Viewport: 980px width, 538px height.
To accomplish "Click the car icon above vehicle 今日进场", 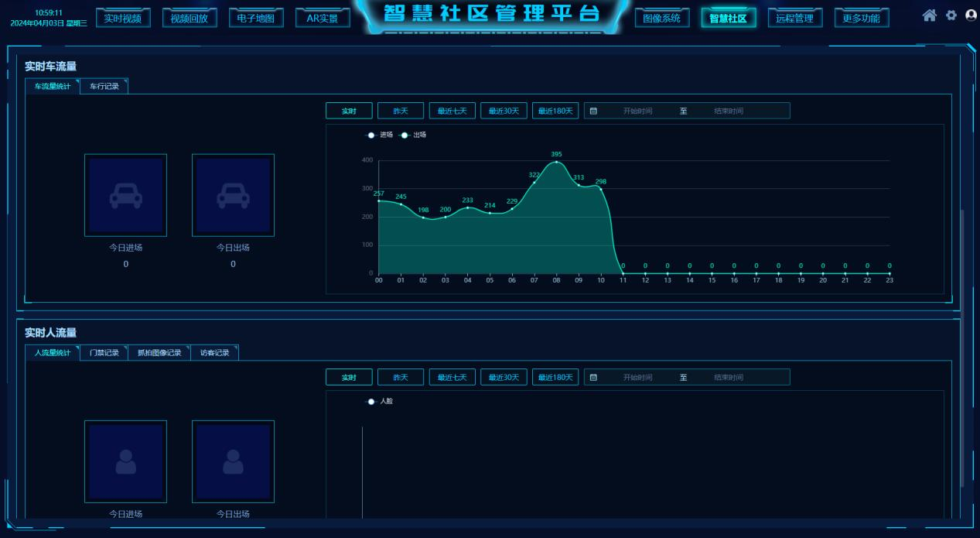I will pyautogui.click(x=125, y=196).
